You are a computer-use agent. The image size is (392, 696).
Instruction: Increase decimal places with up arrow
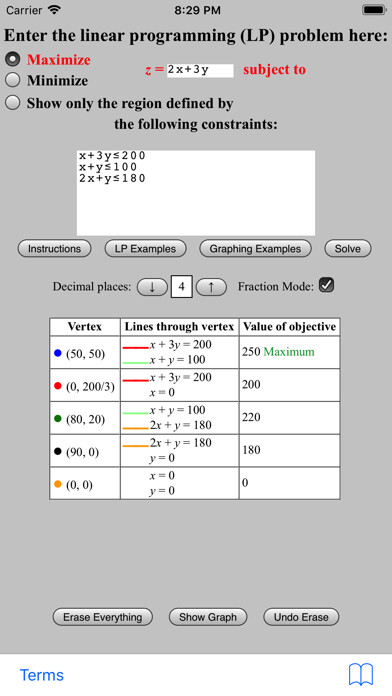(x=211, y=287)
